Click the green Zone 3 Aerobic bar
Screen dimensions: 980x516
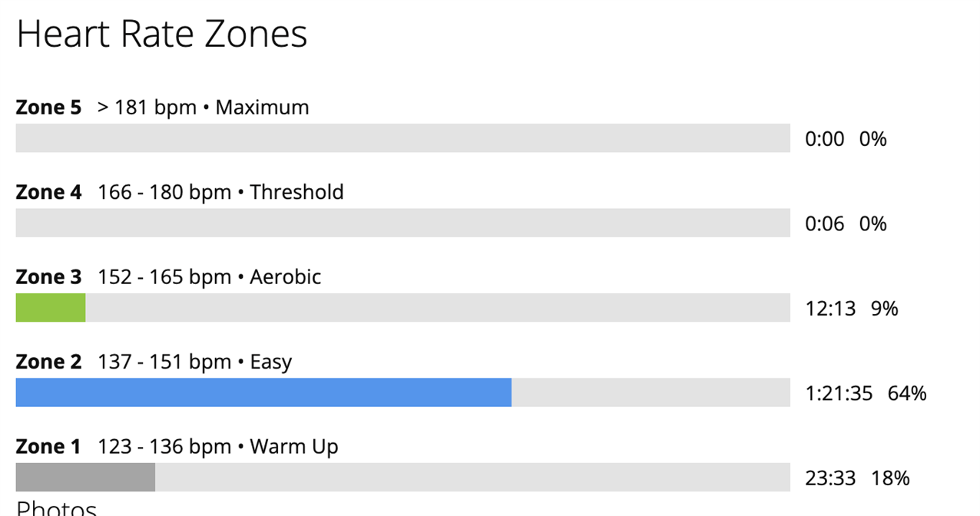51,308
